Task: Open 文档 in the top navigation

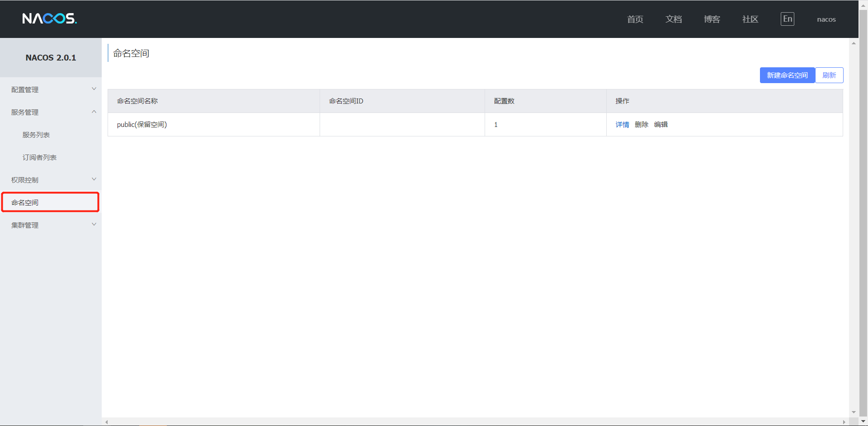Action: click(x=674, y=19)
